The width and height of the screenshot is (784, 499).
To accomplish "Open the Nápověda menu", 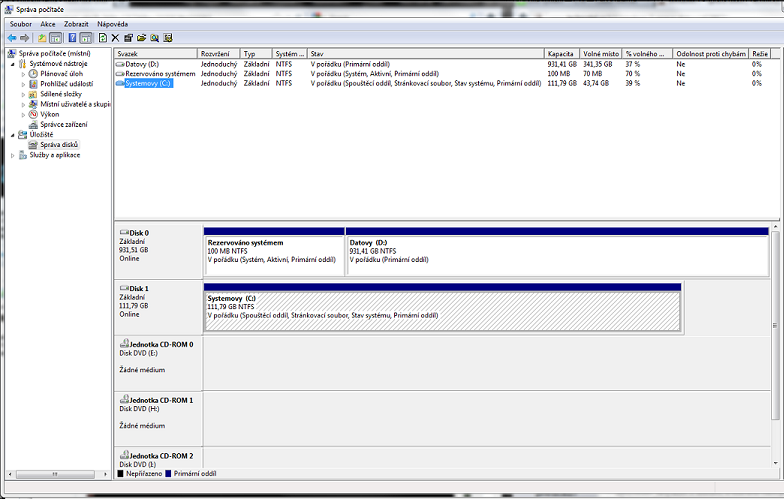I will pyautogui.click(x=112, y=23).
